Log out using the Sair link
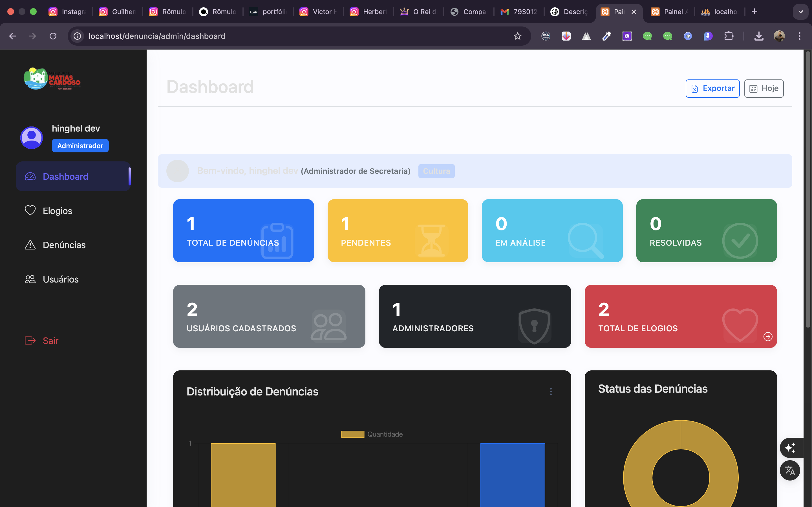 50,341
